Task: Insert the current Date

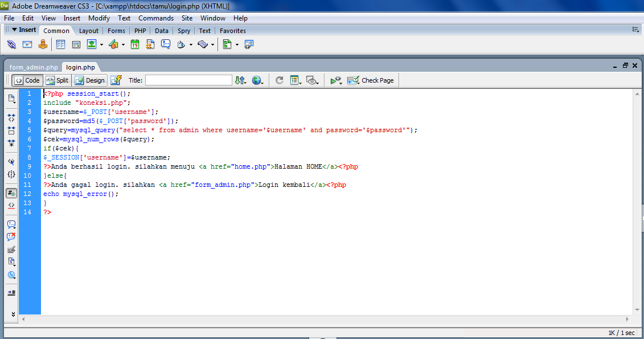Action: pos(134,44)
